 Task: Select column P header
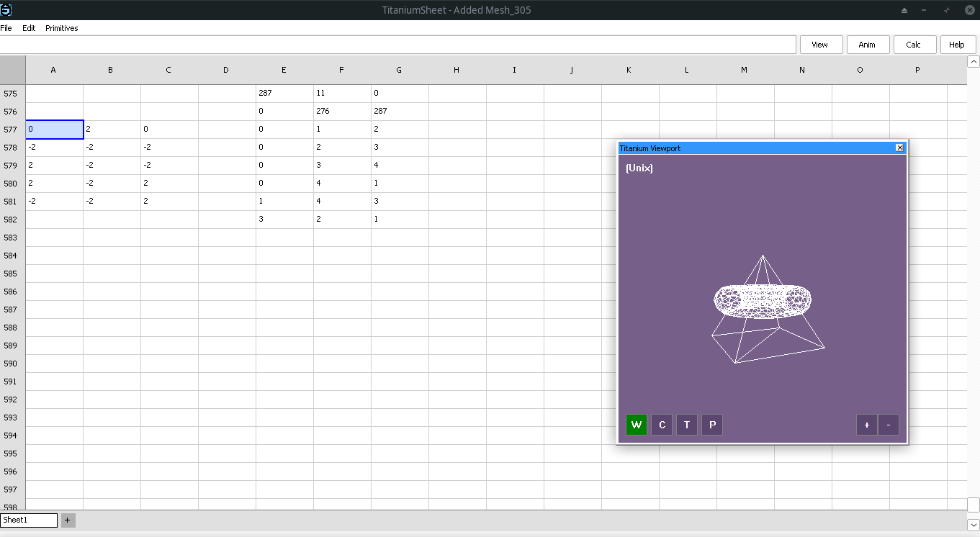(918, 70)
